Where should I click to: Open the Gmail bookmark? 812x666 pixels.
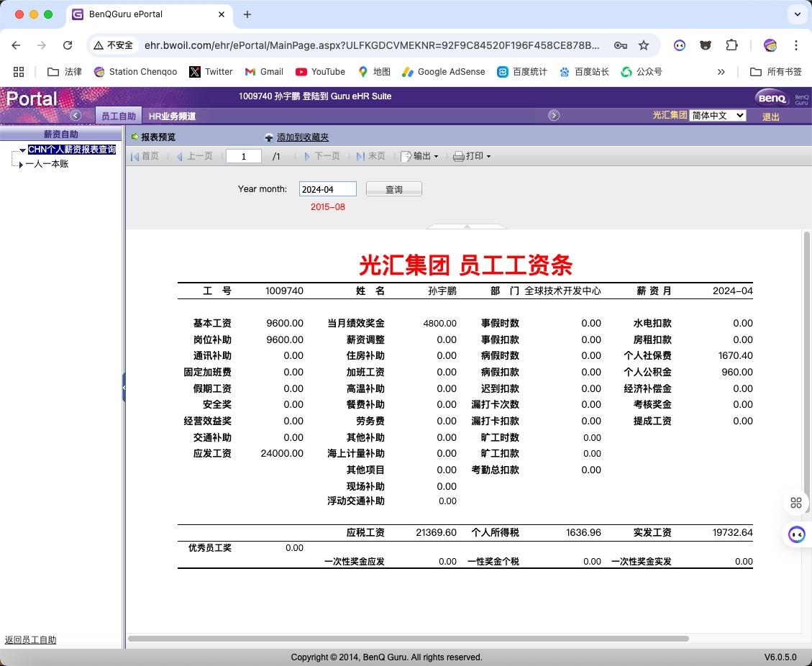(264, 72)
